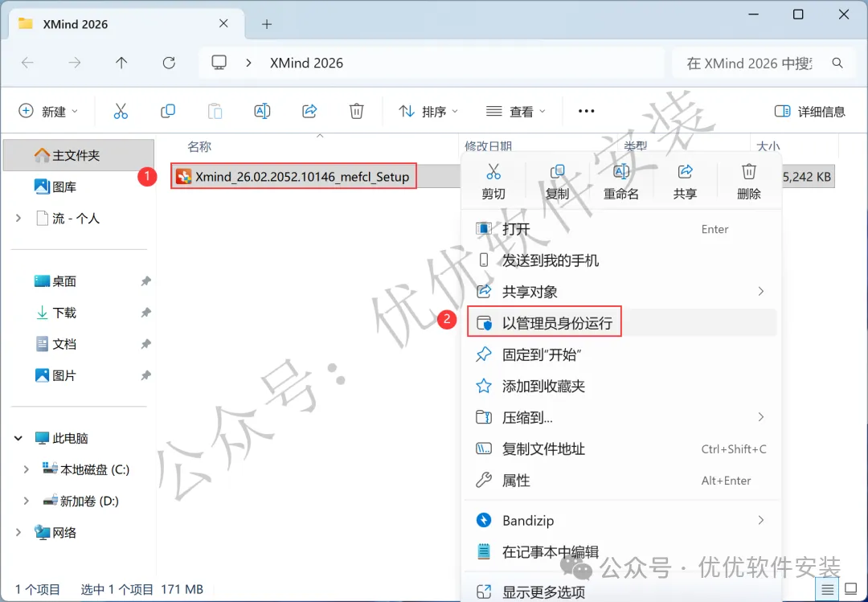
Task: Open the Bandizip submenu
Action: tap(621, 520)
